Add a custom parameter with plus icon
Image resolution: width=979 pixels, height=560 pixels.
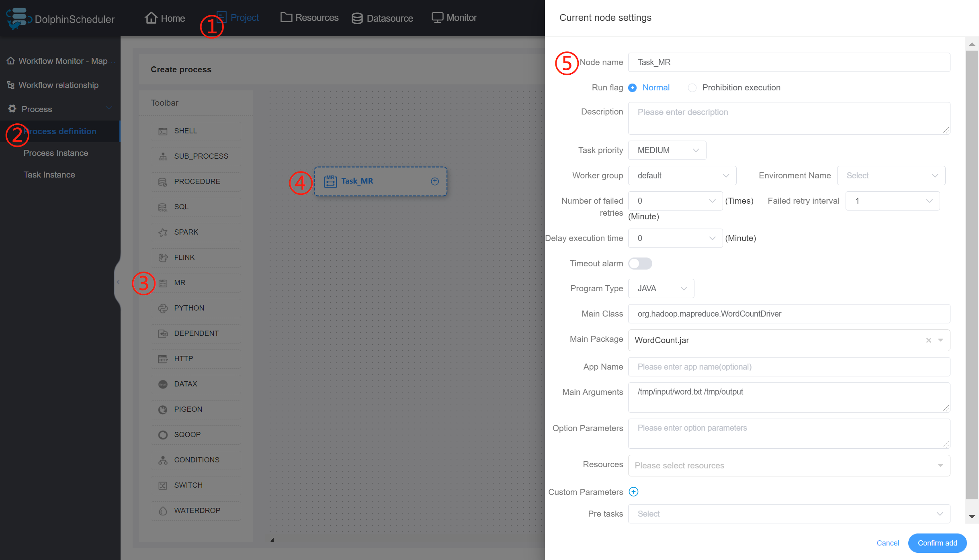click(633, 492)
